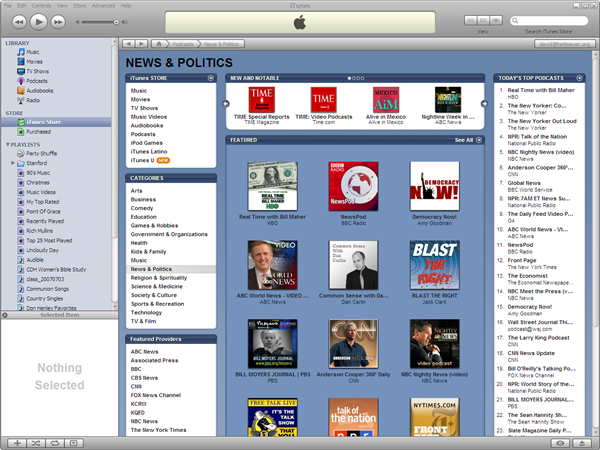Click the Fast Forward button

pyautogui.click(x=58, y=22)
